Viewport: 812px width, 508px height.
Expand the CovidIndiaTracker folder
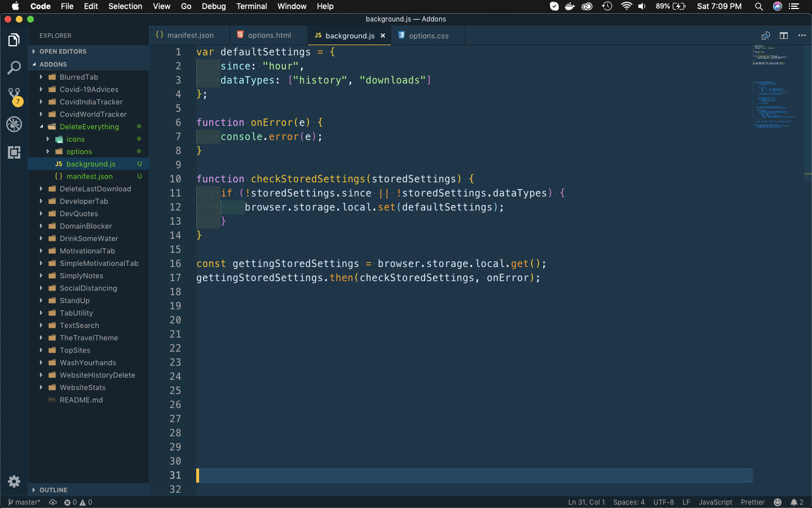(x=89, y=102)
